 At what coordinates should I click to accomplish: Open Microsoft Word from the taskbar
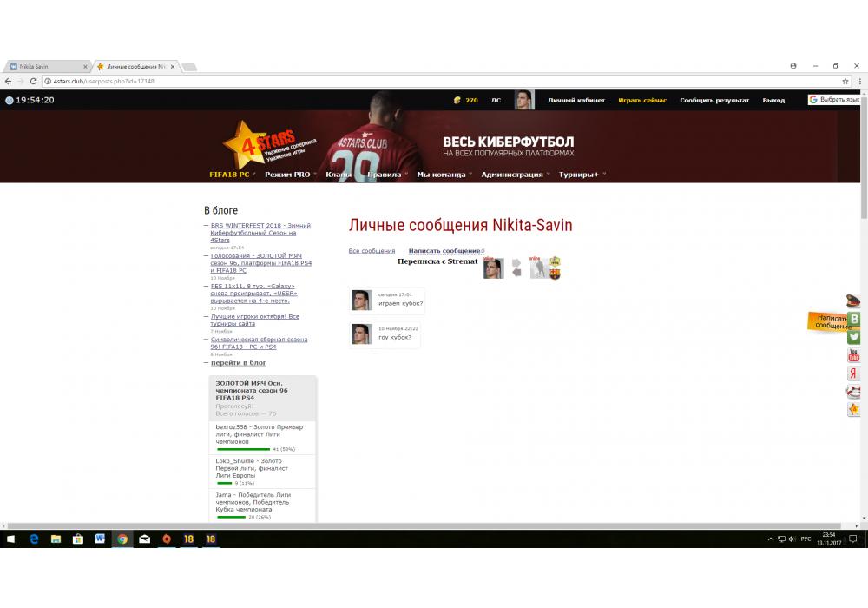coord(100,539)
